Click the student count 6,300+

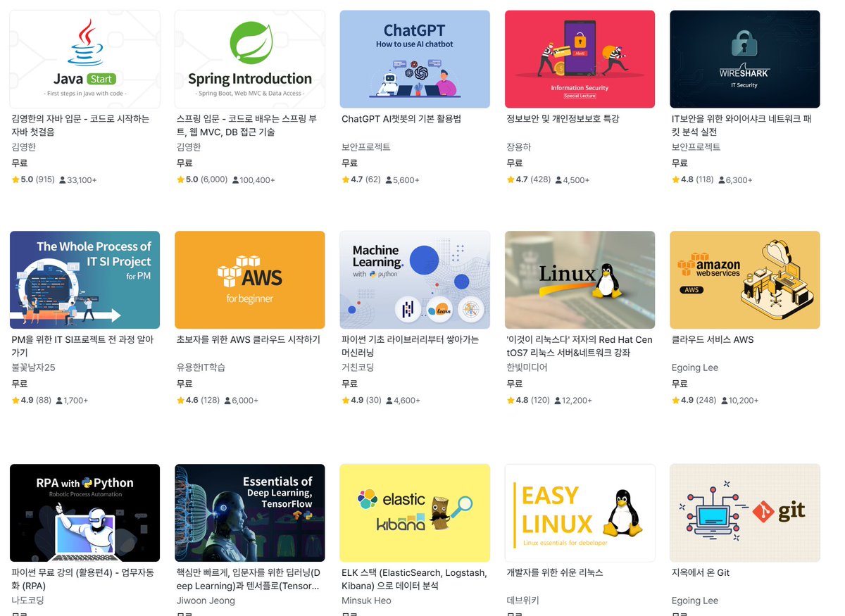(x=737, y=180)
